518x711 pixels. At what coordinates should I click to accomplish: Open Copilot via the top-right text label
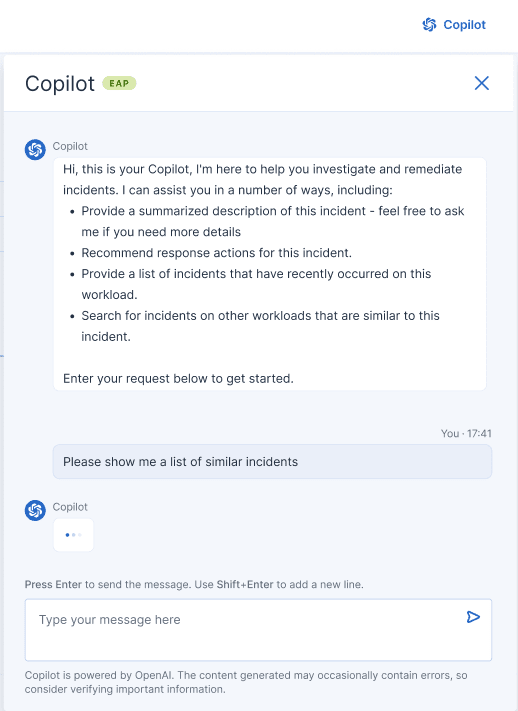[x=464, y=24]
